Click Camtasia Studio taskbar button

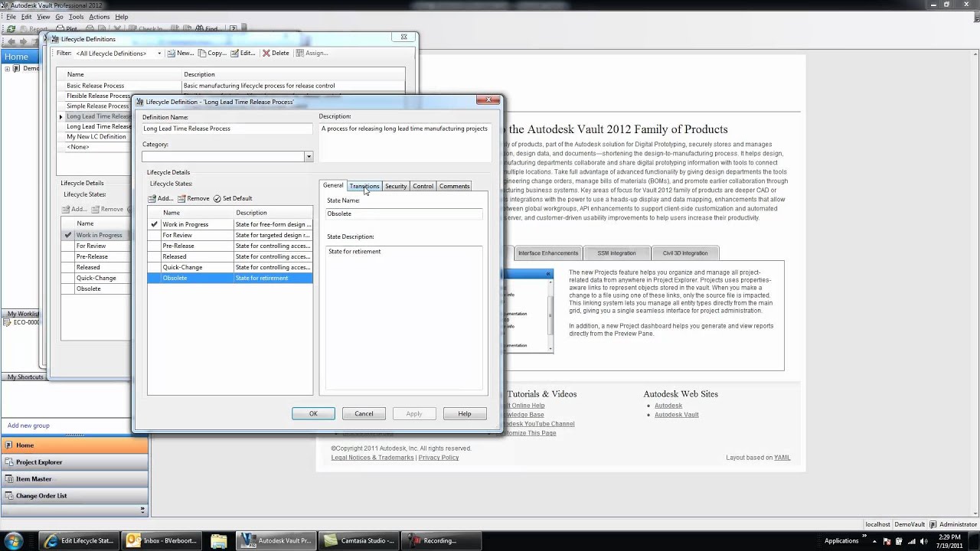360,540
